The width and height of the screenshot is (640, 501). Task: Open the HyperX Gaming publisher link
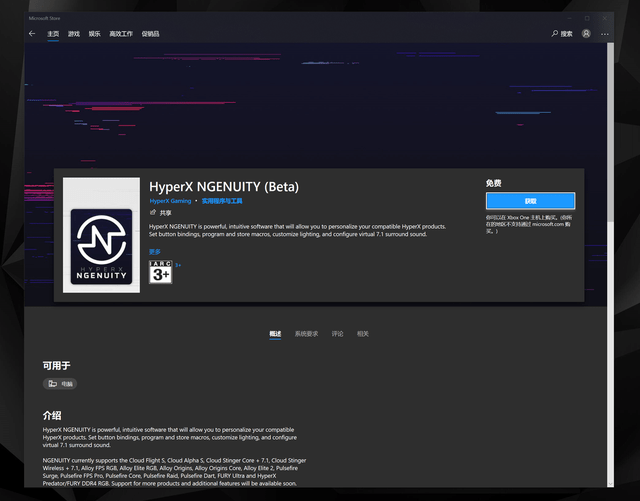click(170, 201)
